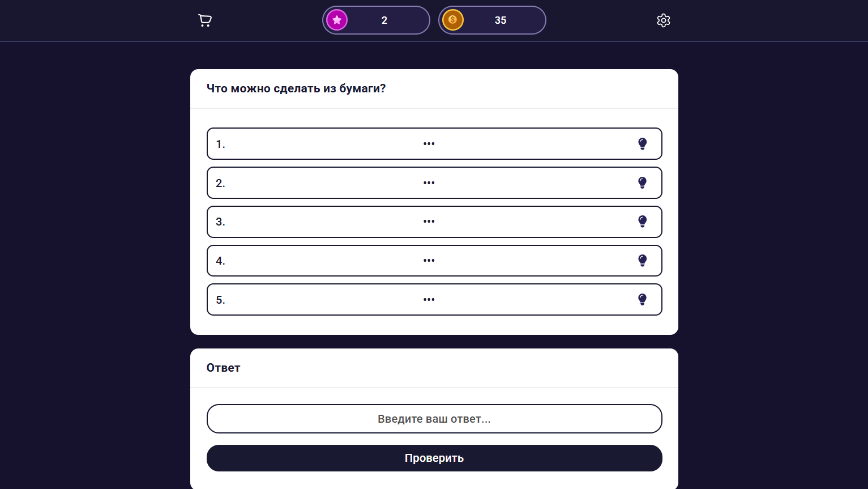Image resolution: width=868 pixels, height=489 pixels.
Task: Use the hint lightbulb for answer 3
Action: [x=642, y=222]
